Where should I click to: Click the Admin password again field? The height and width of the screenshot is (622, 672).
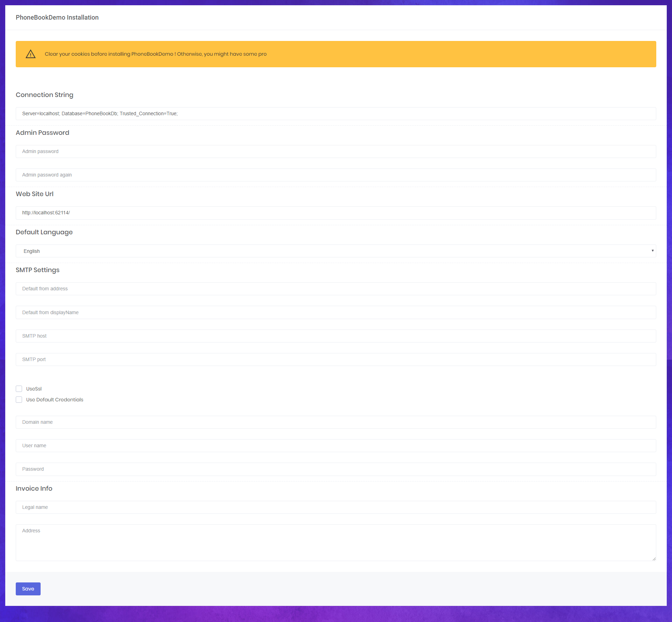336,175
